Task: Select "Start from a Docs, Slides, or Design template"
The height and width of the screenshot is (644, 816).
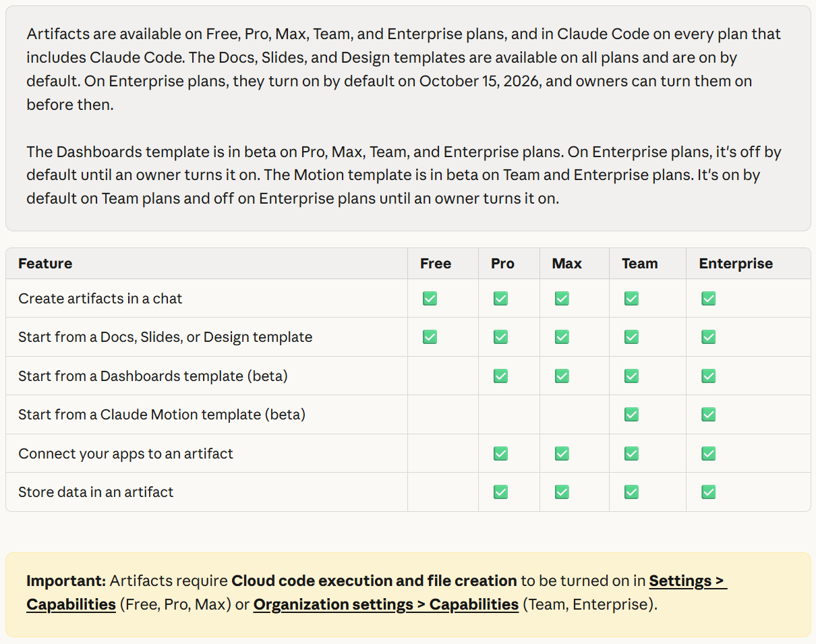Action: point(165,336)
